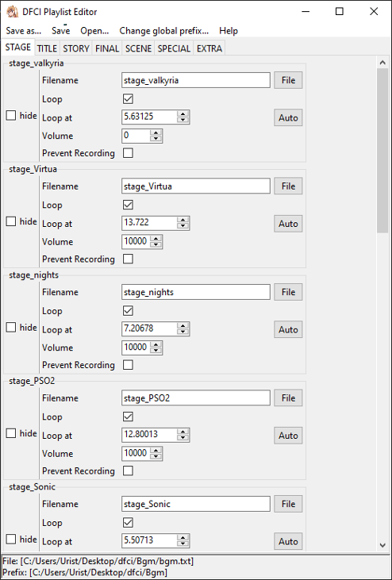This screenshot has width=392, height=580.
Task: Click the vertical scrollbar thumb
Action: 382,151
